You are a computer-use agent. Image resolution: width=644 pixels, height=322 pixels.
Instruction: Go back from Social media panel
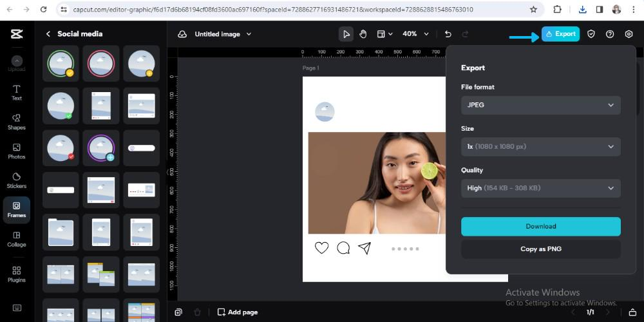point(48,34)
